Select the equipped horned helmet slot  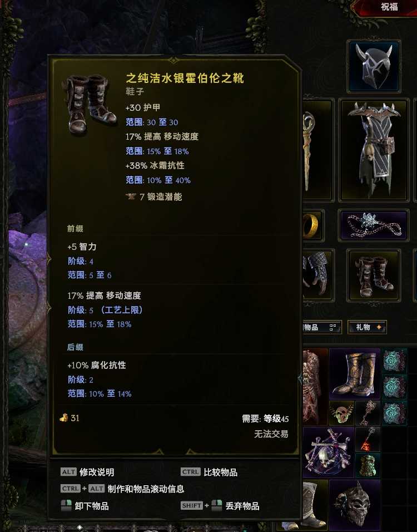374,67
